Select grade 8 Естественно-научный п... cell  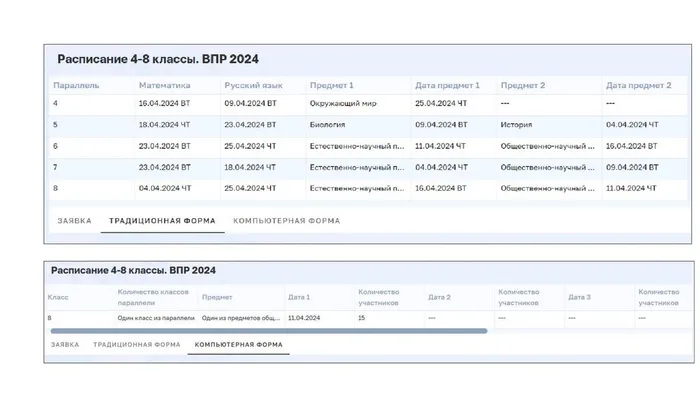(x=357, y=188)
